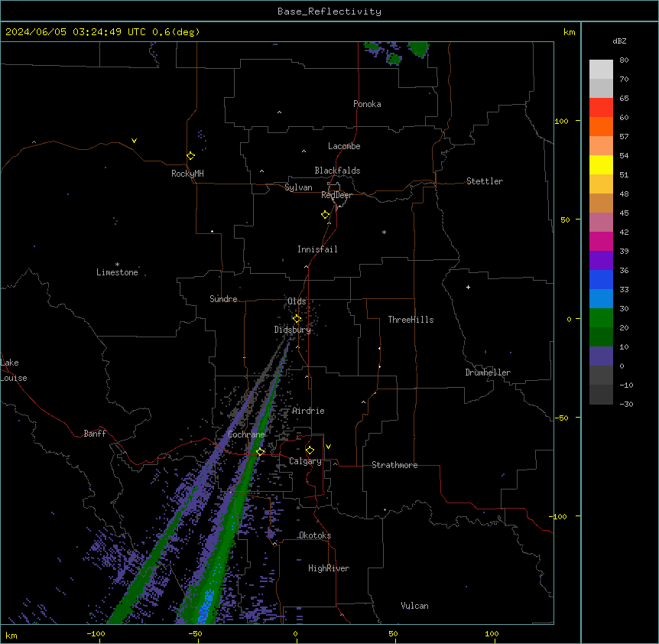Click the RedDeer city label

coord(336,195)
